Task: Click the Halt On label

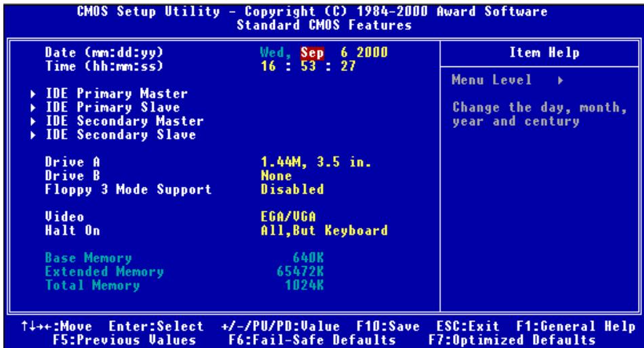Action: pyautogui.click(x=72, y=230)
